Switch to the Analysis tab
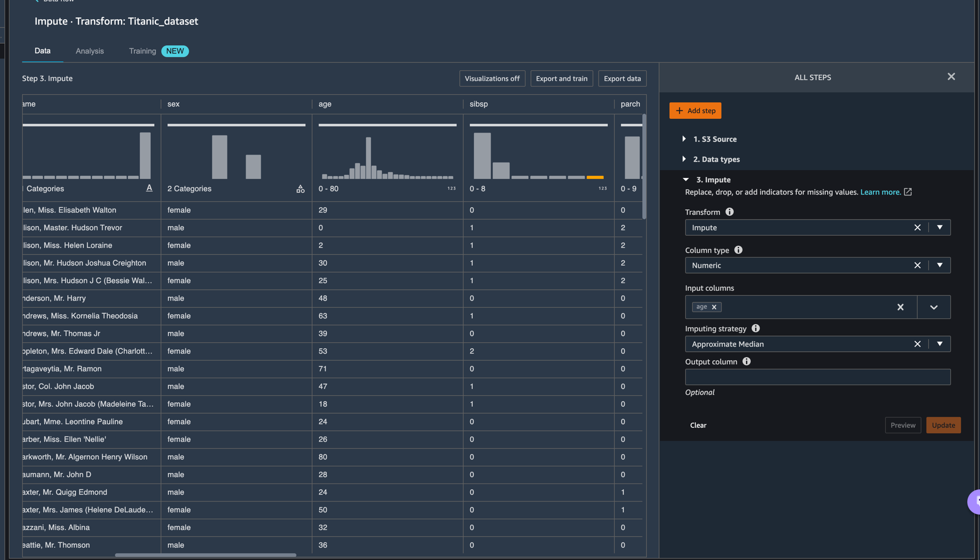This screenshot has height=560, width=980. [x=89, y=51]
